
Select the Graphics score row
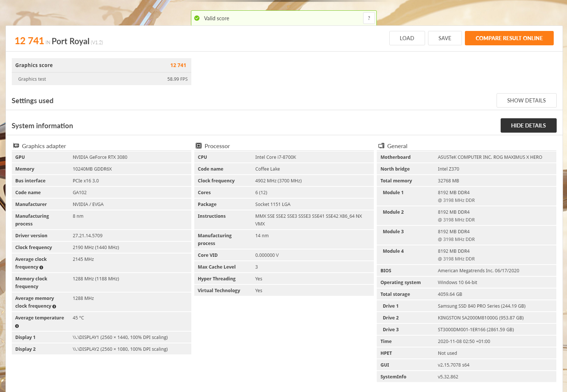click(x=101, y=65)
